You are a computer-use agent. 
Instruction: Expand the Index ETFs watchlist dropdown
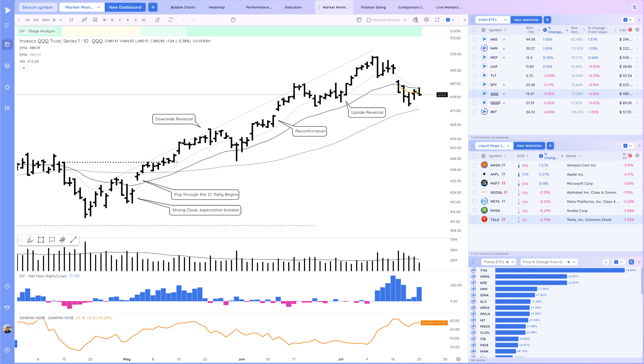coord(505,20)
